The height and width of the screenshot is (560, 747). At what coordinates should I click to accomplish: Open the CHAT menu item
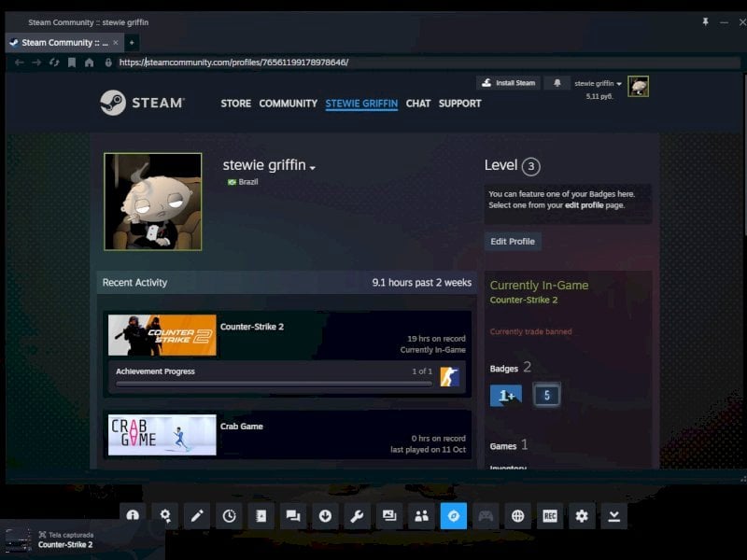click(x=418, y=104)
